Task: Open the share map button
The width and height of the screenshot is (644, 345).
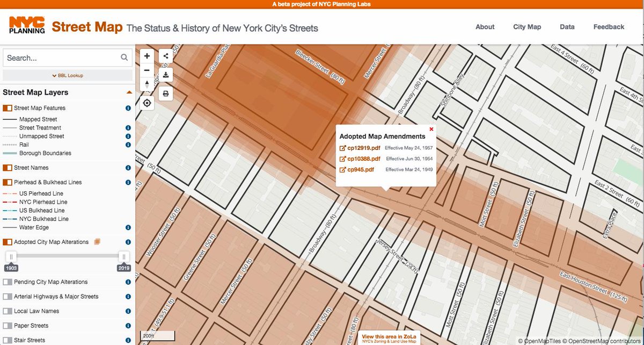Action: [x=166, y=56]
